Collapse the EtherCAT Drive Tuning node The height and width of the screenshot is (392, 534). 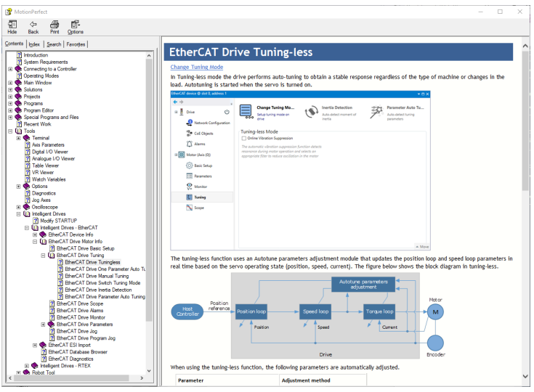[44, 256]
